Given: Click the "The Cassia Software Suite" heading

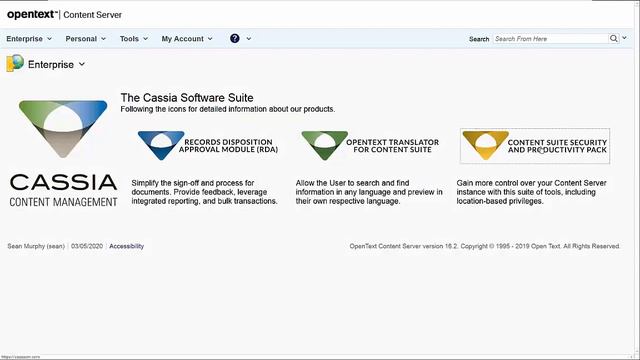Looking at the screenshot, I should tap(187, 98).
